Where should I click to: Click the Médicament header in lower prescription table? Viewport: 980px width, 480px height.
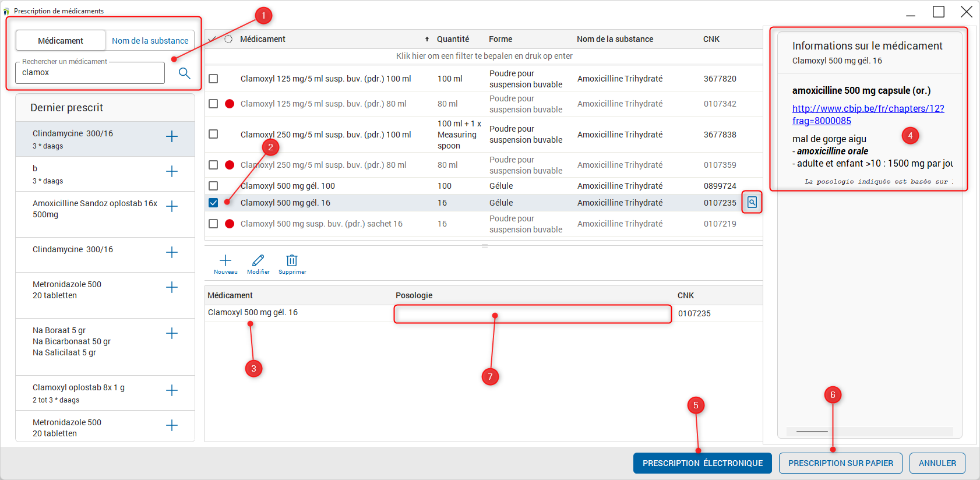(x=230, y=295)
